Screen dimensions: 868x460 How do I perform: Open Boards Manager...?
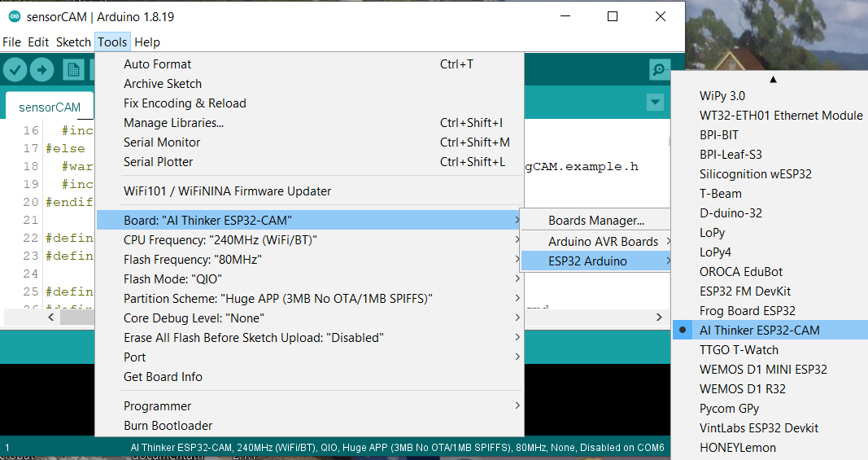595,221
